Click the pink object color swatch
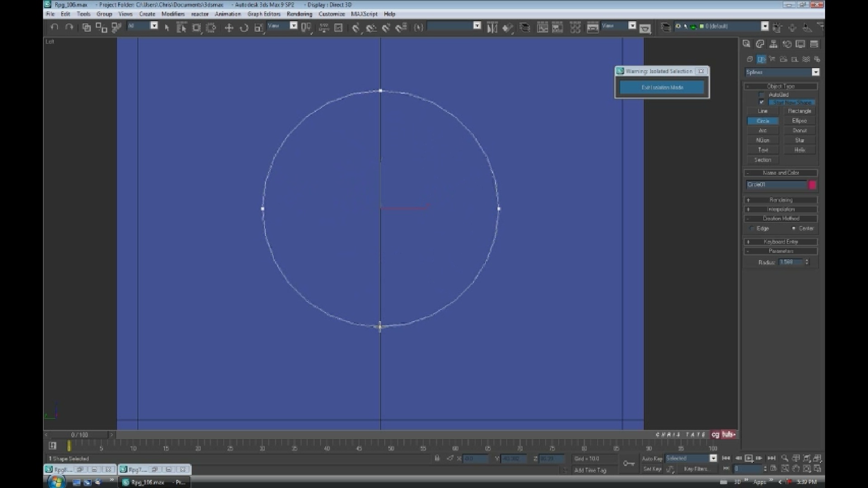The height and width of the screenshot is (488, 868). pos(812,185)
